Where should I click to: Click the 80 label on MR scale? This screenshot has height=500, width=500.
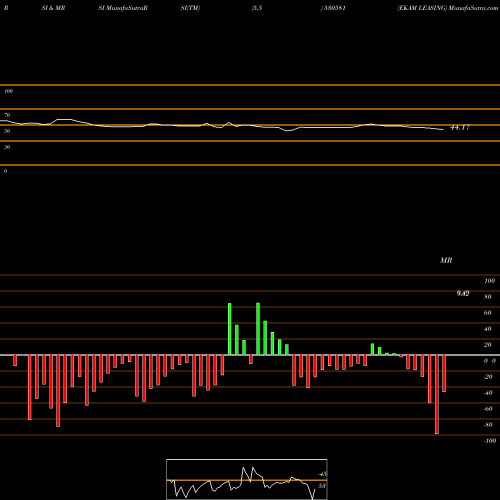point(487,297)
